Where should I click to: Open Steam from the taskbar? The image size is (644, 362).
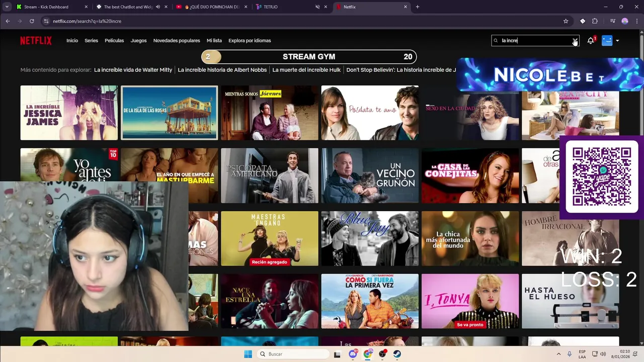tap(397, 354)
